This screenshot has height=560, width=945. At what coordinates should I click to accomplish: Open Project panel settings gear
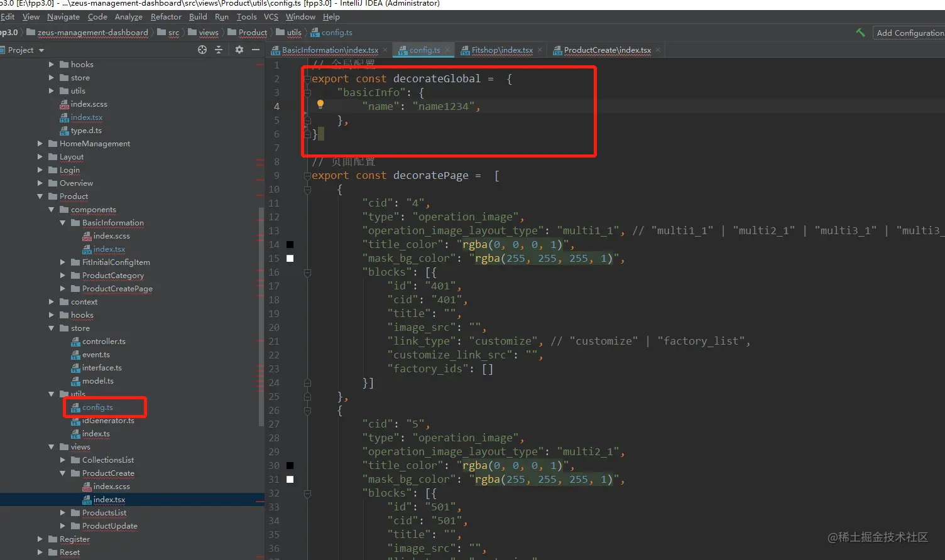(x=239, y=50)
